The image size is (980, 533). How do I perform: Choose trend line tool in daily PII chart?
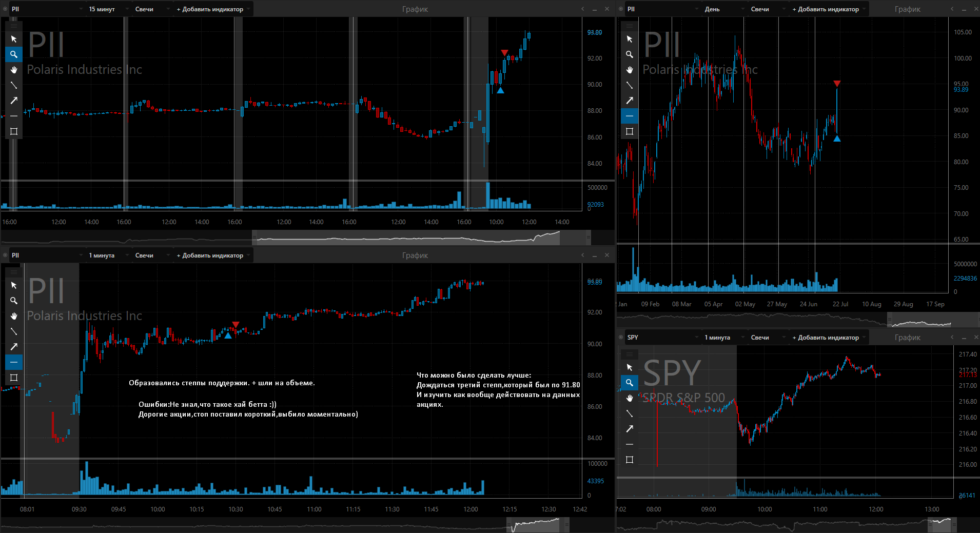(630, 85)
